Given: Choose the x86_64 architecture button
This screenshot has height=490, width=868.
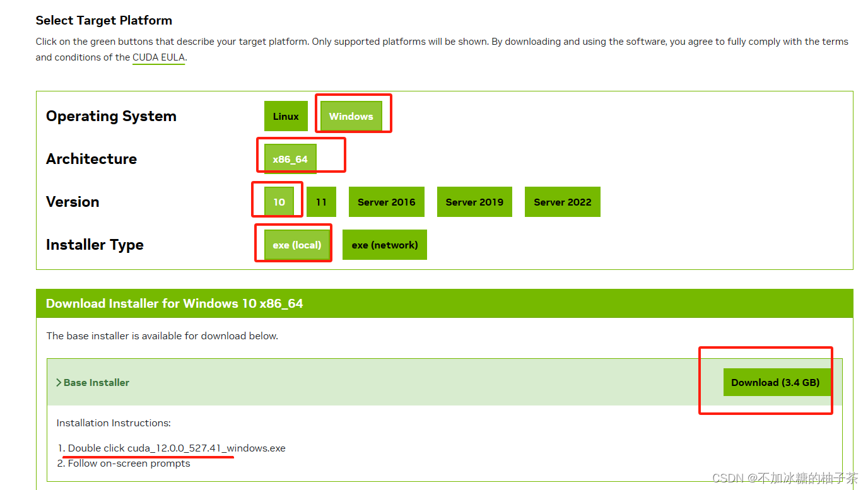Looking at the screenshot, I should pos(290,159).
